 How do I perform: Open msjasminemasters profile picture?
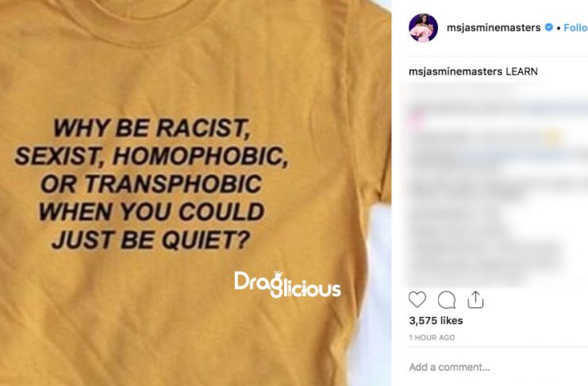click(x=424, y=28)
